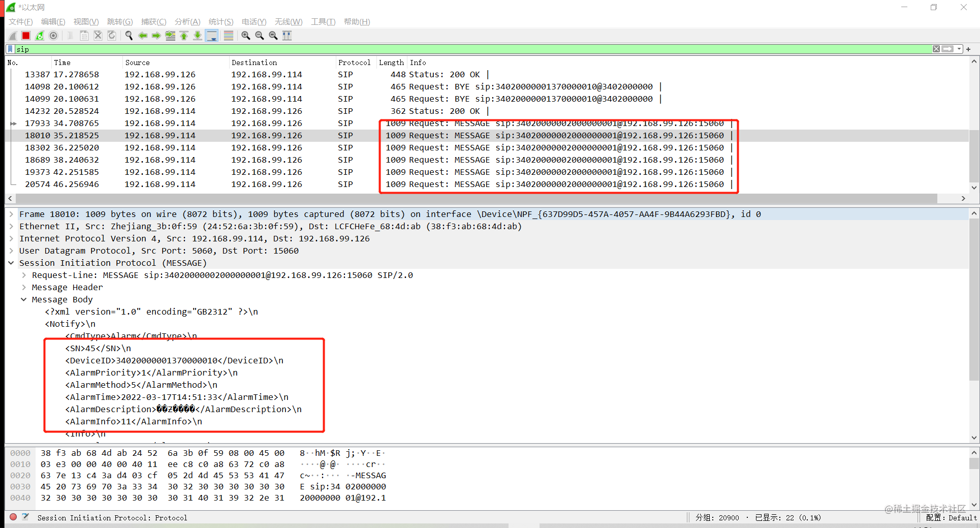Click the resize columns to fit content icon
The height and width of the screenshot is (528, 980).
click(287, 36)
